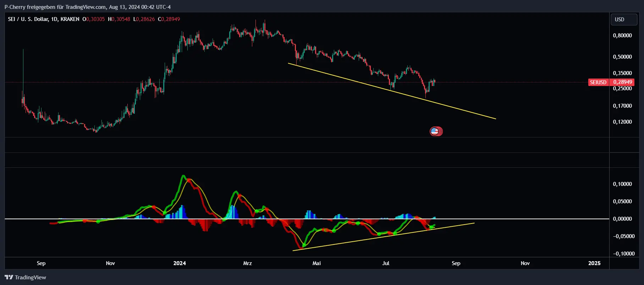Click the 2024 label on time axis
This screenshot has height=285, width=644.
click(x=180, y=263)
